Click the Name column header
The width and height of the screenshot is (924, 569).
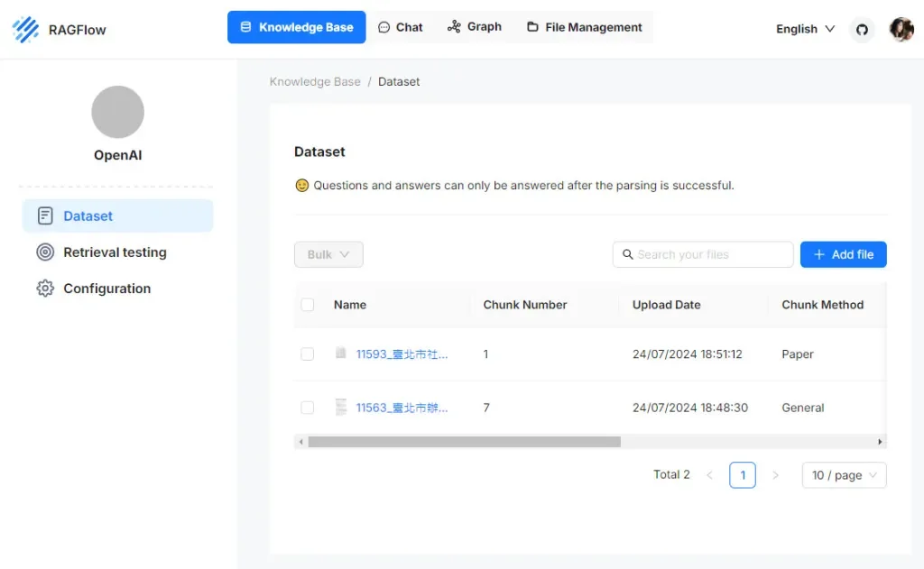(350, 305)
